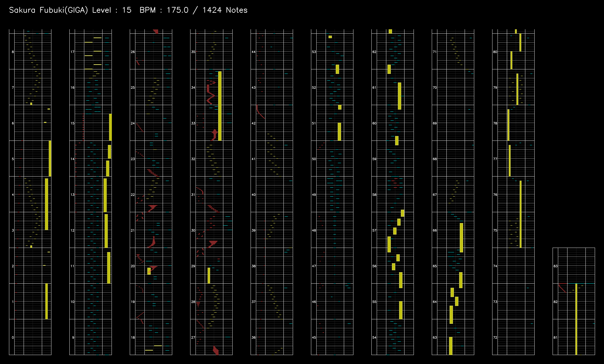Click measure number 62 label
Screen dimensions: 604x364
(x=374, y=52)
